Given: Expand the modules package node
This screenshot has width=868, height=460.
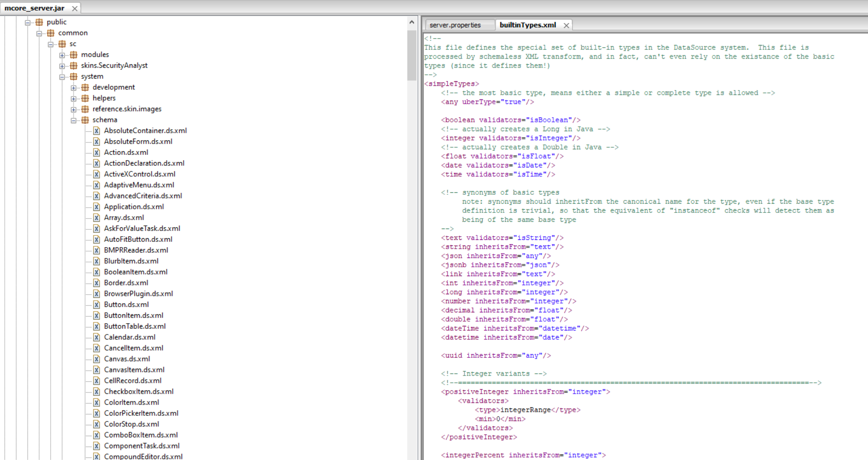Looking at the screenshot, I should (x=62, y=55).
